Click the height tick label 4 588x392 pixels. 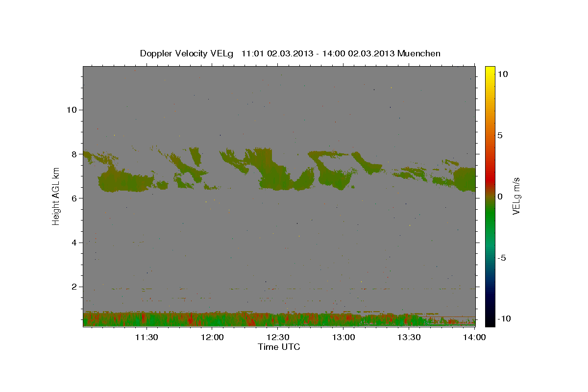pos(73,243)
